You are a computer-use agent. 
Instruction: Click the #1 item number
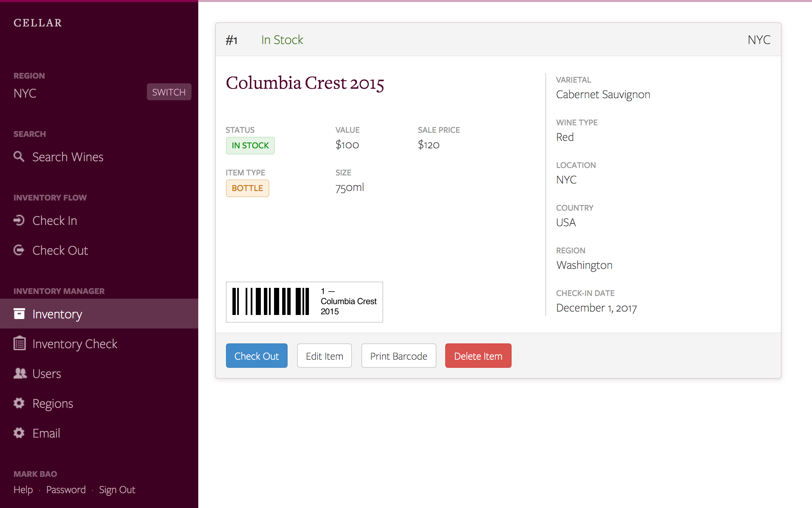tap(231, 40)
